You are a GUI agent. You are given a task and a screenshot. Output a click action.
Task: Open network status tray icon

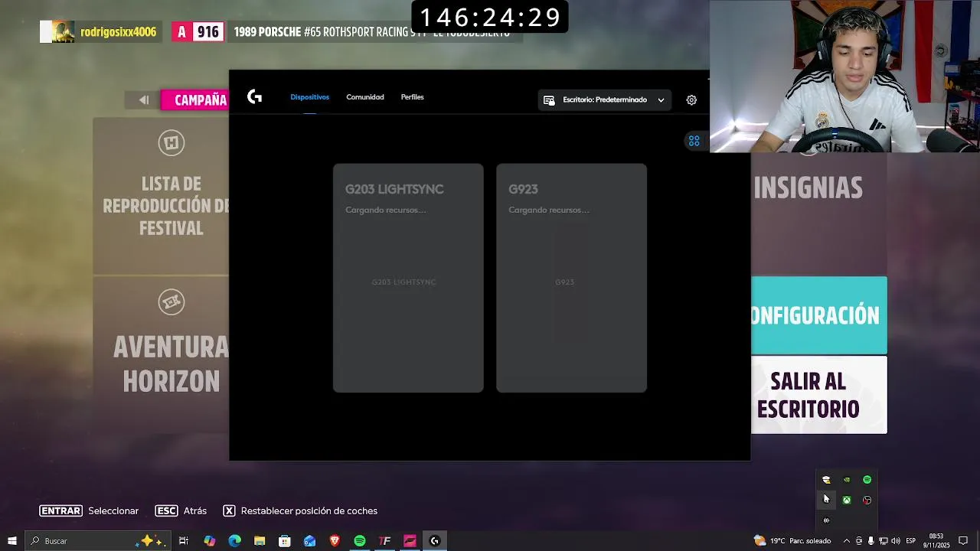click(x=884, y=541)
